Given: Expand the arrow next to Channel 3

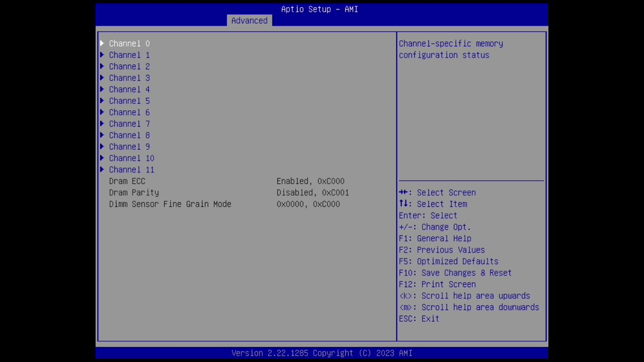Looking at the screenshot, I should pos(102,78).
